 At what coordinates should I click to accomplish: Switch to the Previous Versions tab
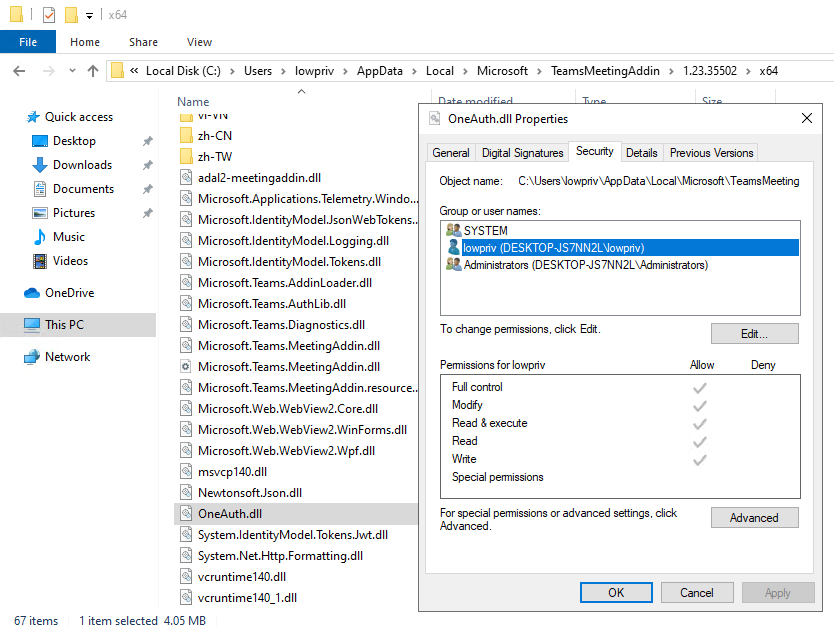click(711, 153)
